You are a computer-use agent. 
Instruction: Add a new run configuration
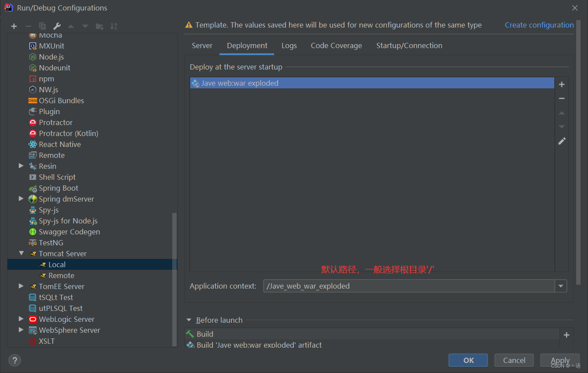(x=14, y=26)
